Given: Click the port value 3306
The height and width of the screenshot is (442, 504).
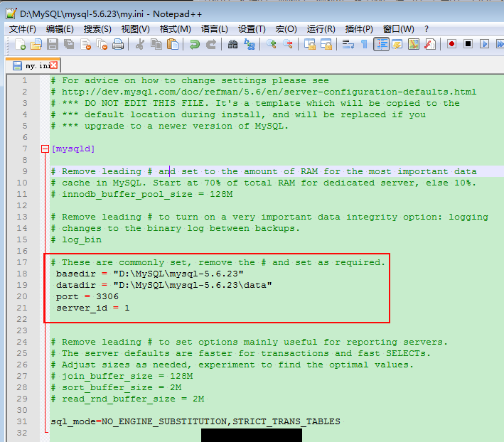Looking at the screenshot, I should click(x=107, y=296).
